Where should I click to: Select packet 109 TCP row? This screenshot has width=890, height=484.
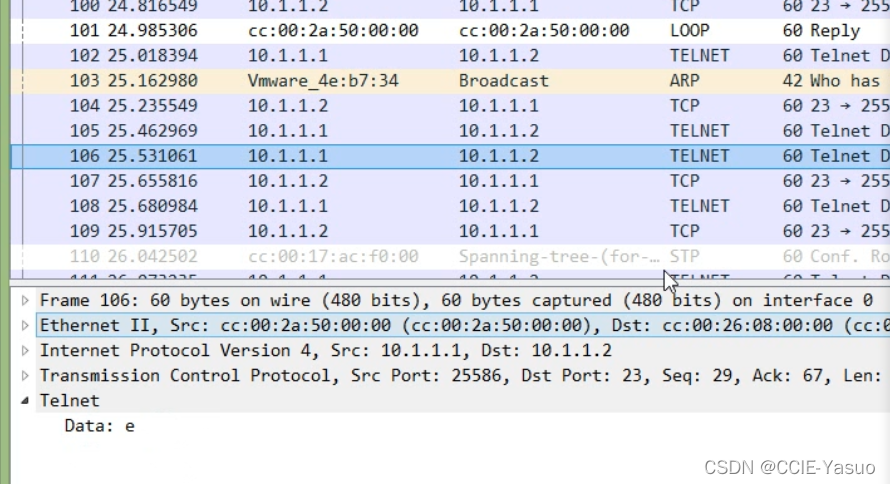click(x=450, y=231)
